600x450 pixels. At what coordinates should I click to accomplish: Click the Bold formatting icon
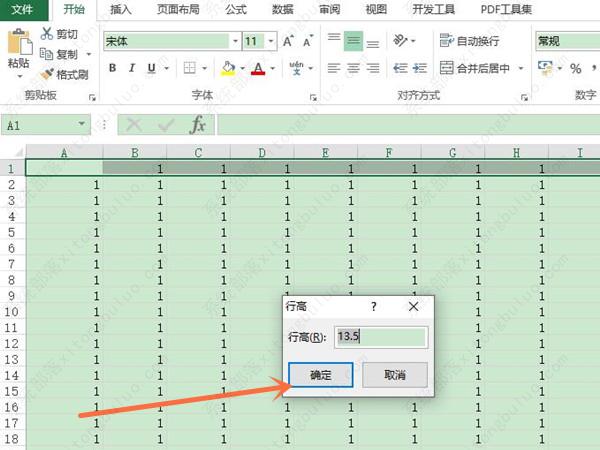[x=113, y=68]
